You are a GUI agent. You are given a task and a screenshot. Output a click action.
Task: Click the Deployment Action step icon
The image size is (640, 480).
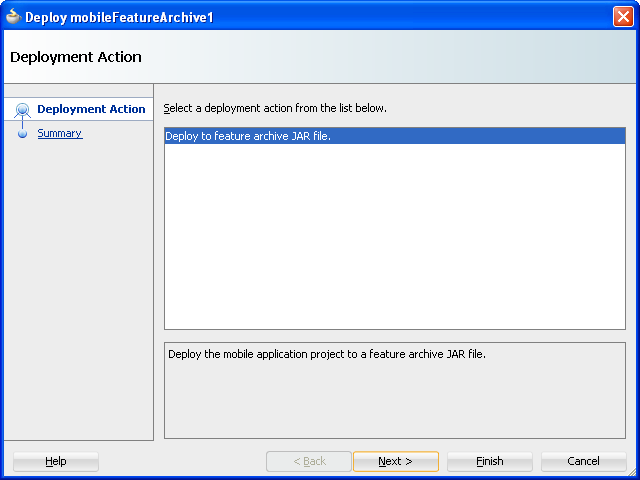pos(22,110)
